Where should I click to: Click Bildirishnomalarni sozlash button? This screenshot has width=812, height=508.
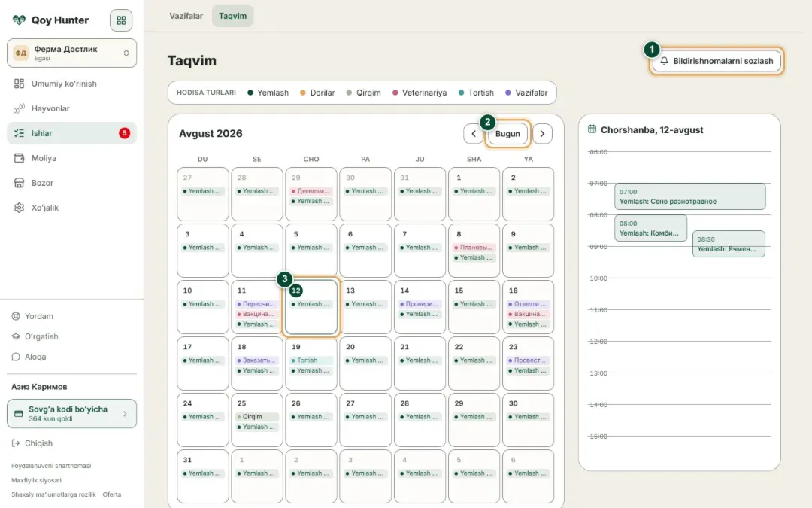tap(717, 61)
